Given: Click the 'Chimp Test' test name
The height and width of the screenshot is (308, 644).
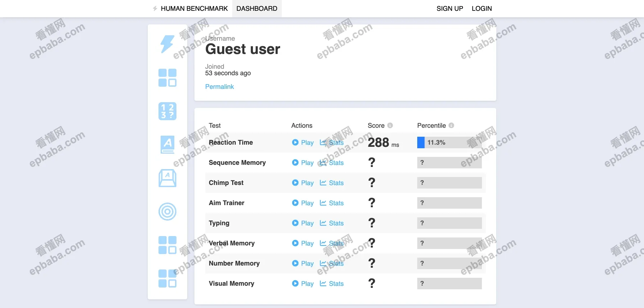Looking at the screenshot, I should click(x=226, y=183).
